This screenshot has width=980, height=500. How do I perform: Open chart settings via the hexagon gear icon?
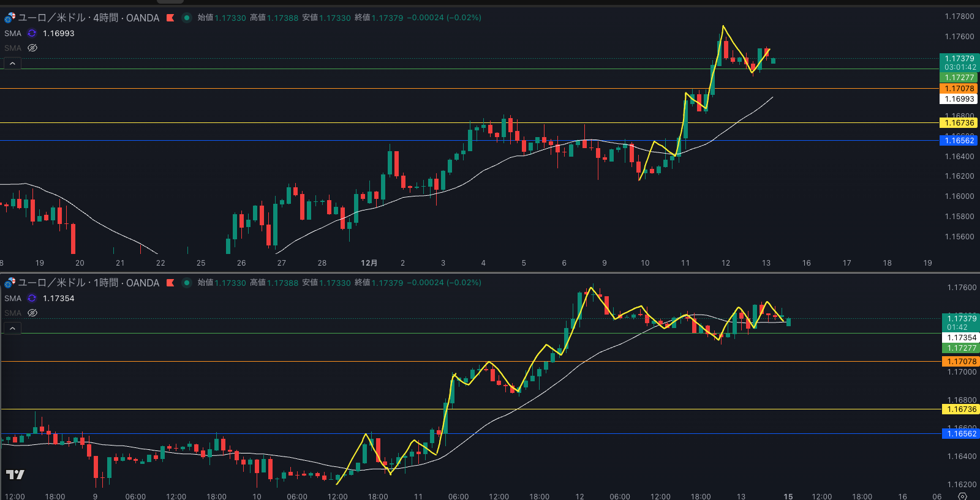pyautogui.click(x=962, y=496)
